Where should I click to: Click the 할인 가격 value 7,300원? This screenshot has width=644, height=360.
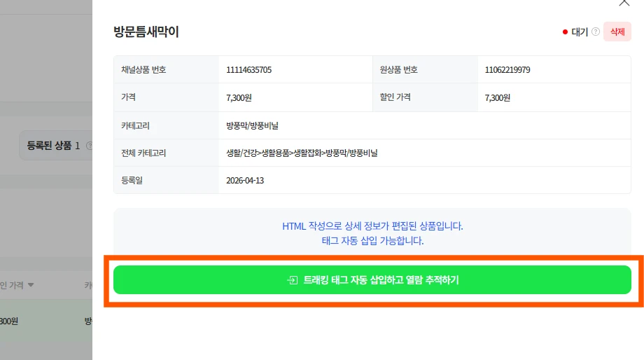498,97
